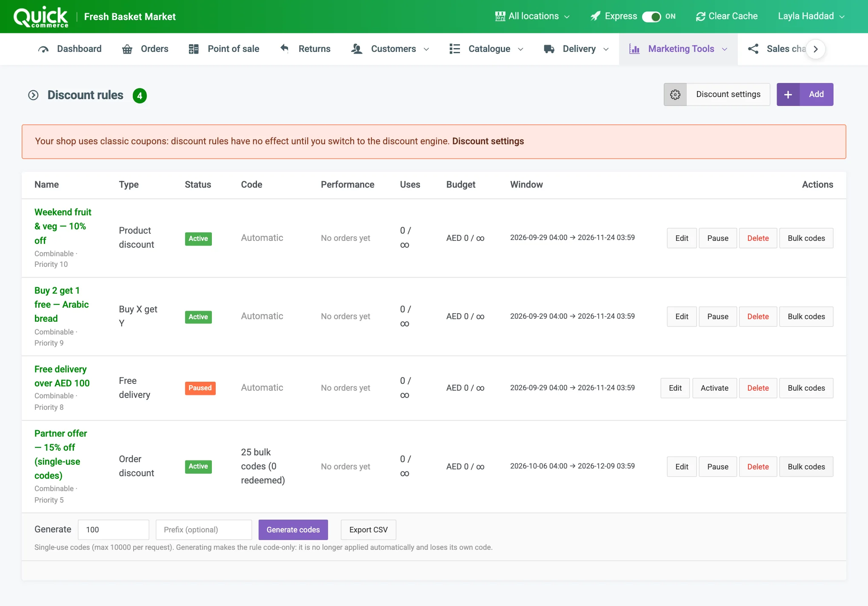Click the All locations store icon

pos(500,16)
